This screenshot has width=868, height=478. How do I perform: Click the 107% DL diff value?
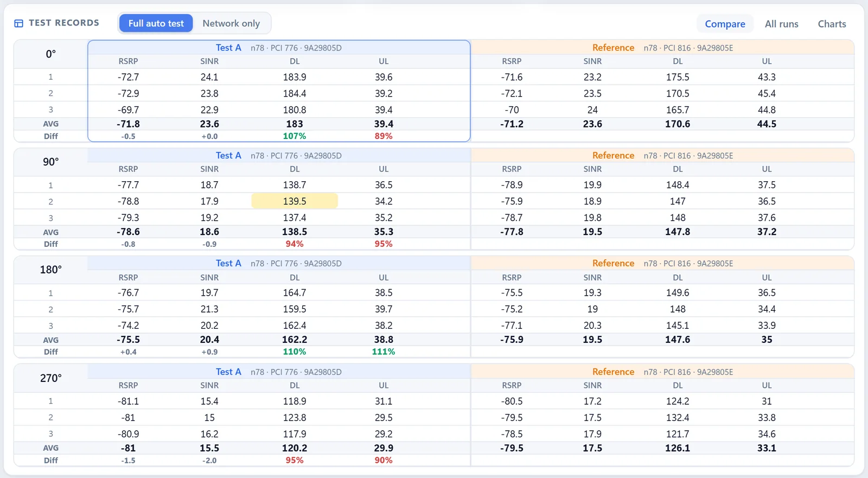(295, 136)
